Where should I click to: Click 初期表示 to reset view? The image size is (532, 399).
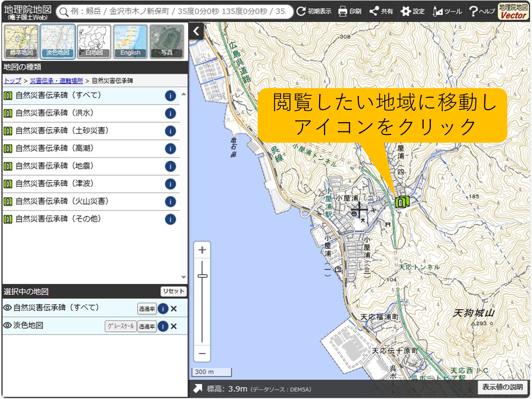click(314, 11)
